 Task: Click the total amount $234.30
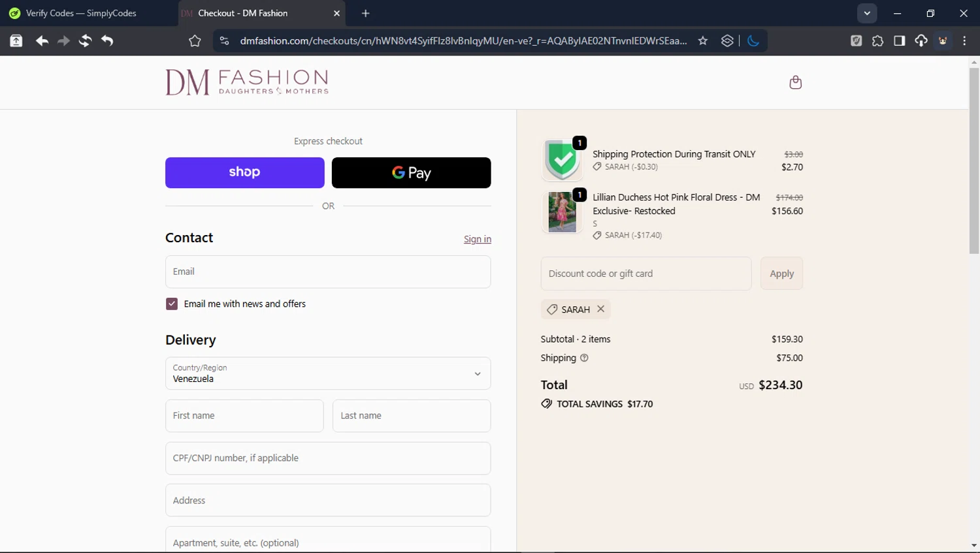point(780,385)
